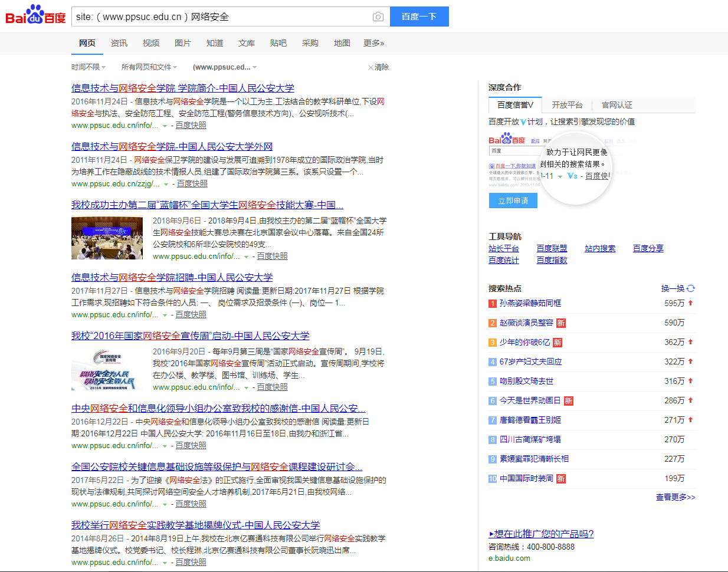
Task: Switch to the 贴吧 tab
Action: tap(278, 43)
